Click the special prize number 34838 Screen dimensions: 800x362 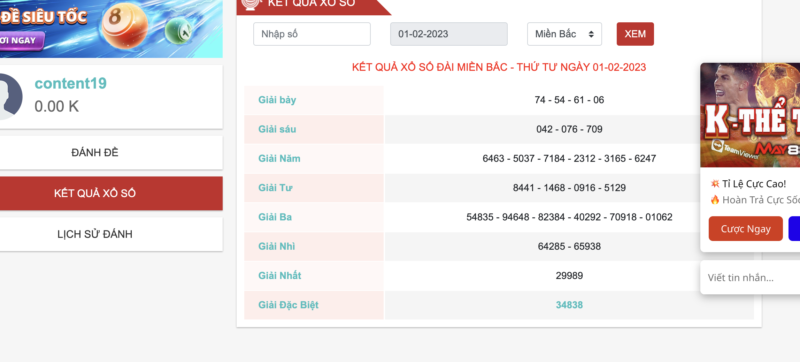tap(569, 305)
